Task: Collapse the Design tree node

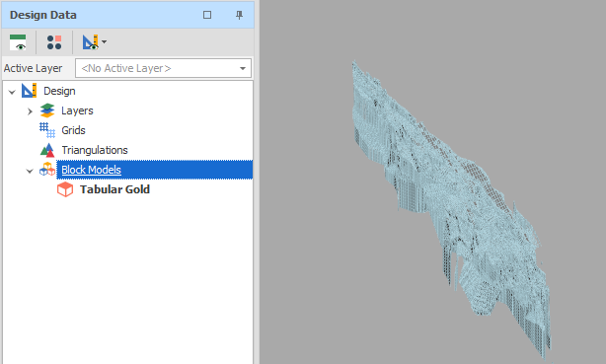Action: [12, 92]
